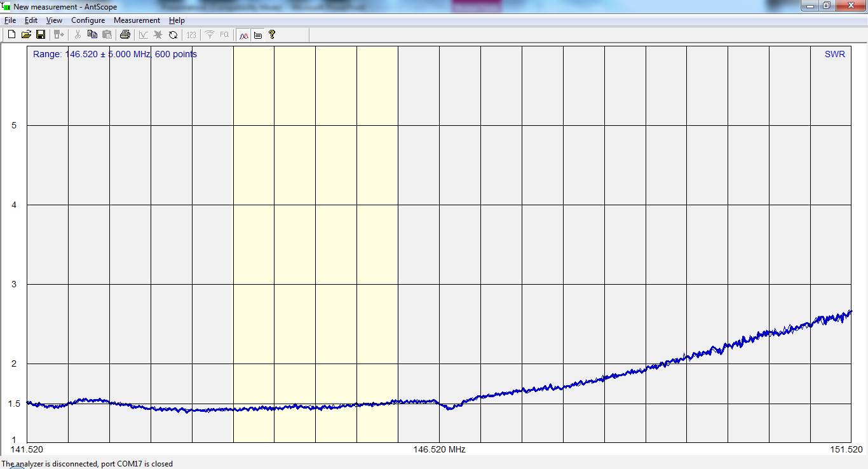Click the 146.520 MHz center frequency label
Image resolution: width=868 pixels, height=469 pixels.
[439, 449]
